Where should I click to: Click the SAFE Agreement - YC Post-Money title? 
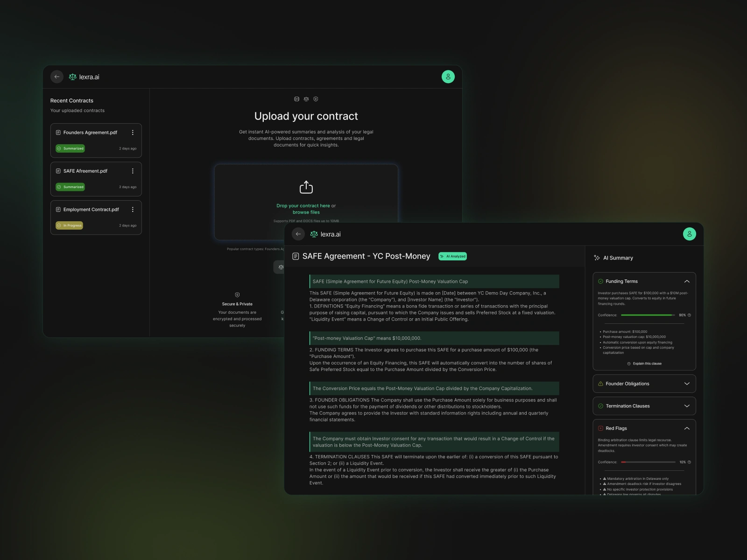(366, 256)
